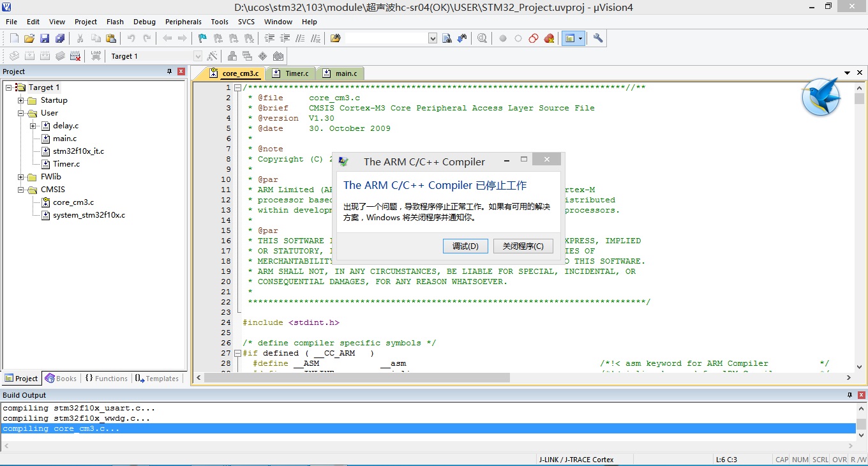Select Timer.c in the project tree
Image resolution: width=868 pixels, height=466 pixels.
66,164
